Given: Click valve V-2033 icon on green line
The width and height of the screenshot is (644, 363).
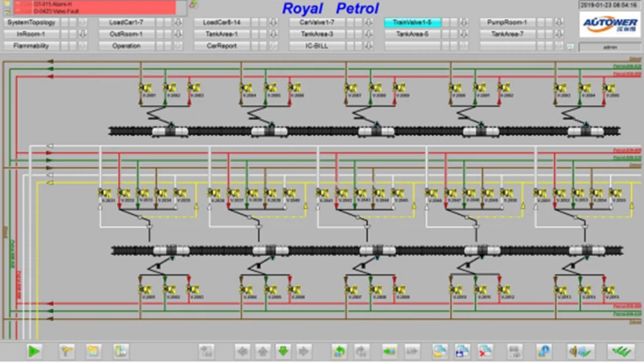Looking at the screenshot, I should (142, 193).
